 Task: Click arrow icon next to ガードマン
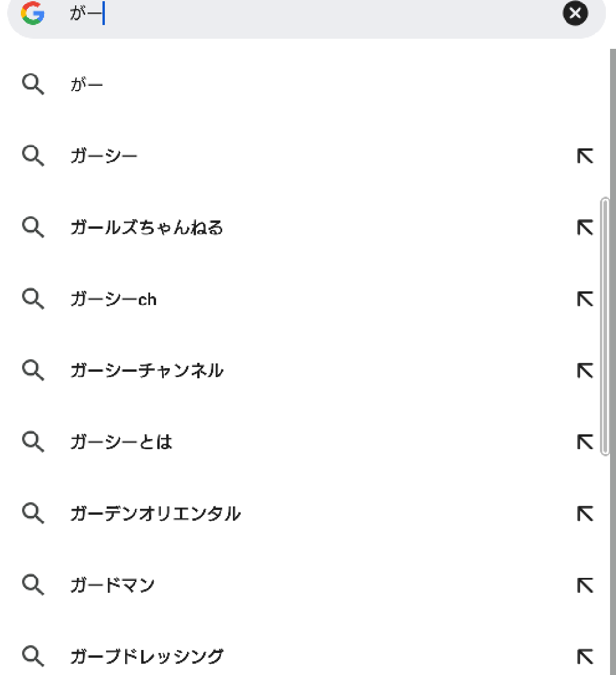(x=585, y=584)
